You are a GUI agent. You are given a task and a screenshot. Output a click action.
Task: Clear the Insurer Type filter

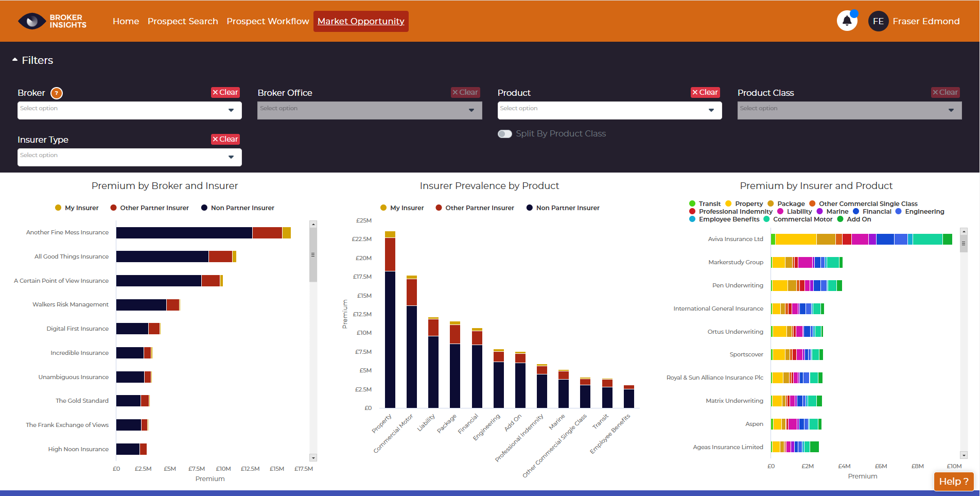(x=225, y=139)
